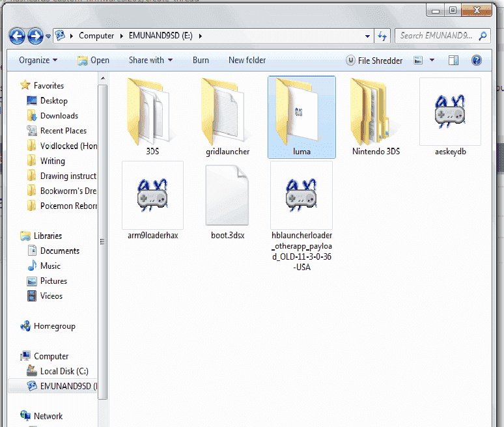Change view using the view icon button
This screenshot has width=504, height=427.
(x=418, y=60)
